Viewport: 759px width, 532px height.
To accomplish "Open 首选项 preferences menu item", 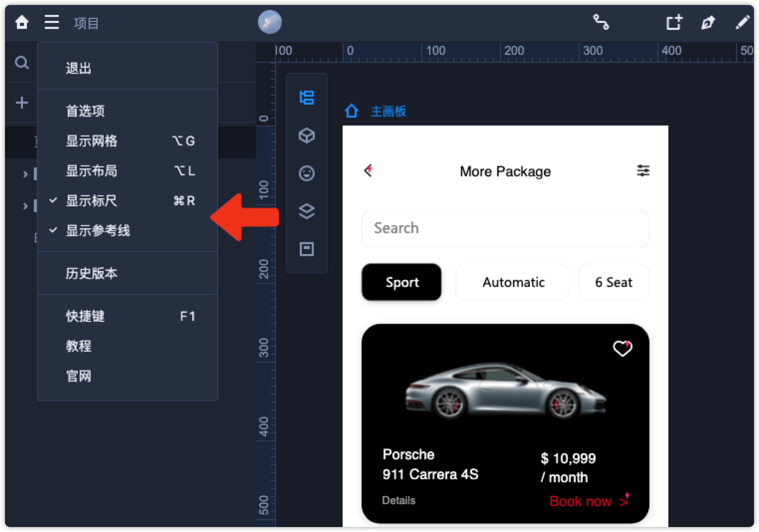I will tap(127, 111).
